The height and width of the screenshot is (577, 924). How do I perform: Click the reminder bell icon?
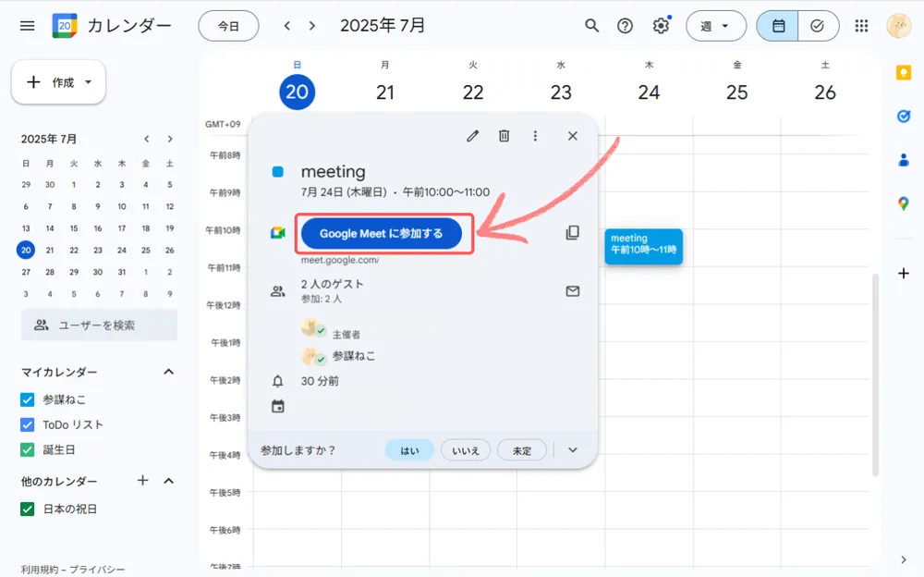click(277, 381)
